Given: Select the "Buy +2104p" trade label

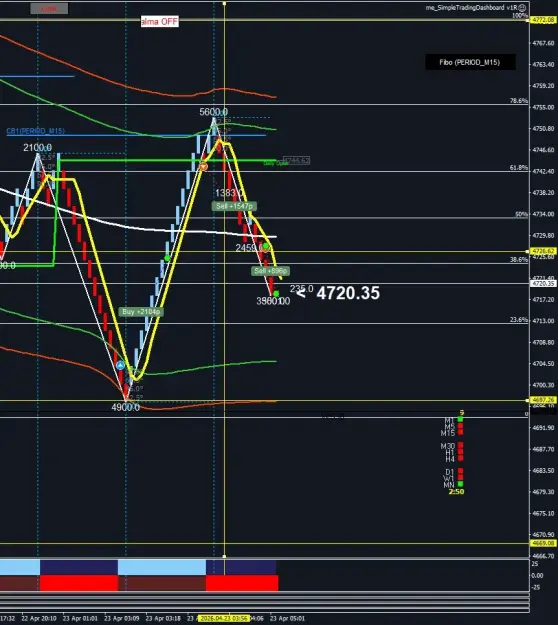Looking at the screenshot, I should [x=141, y=312].
